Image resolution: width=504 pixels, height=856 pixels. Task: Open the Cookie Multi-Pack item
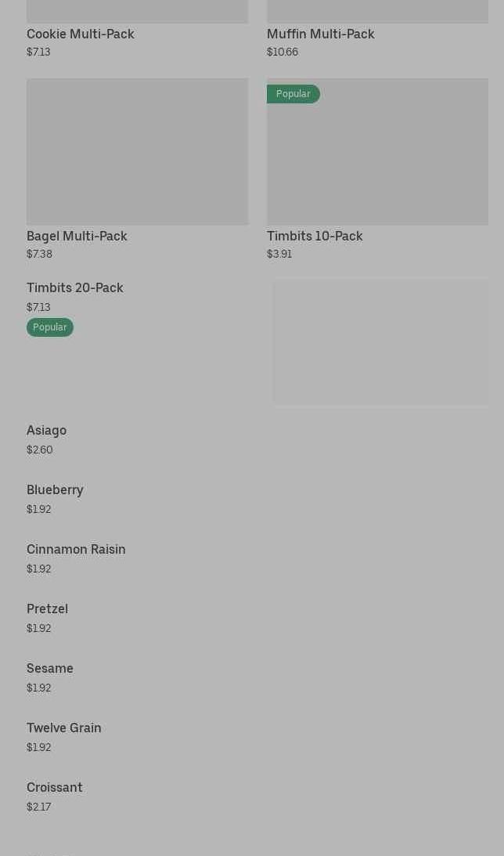click(81, 34)
